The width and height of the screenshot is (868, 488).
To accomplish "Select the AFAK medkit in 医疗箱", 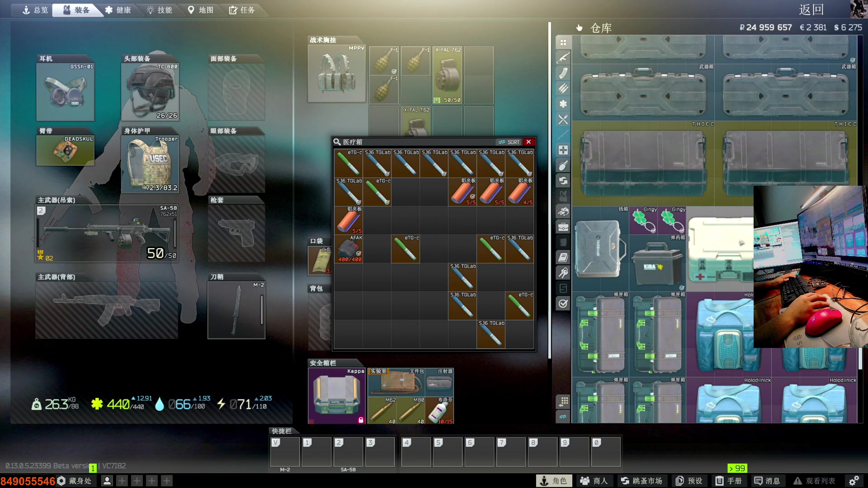I will [x=349, y=249].
